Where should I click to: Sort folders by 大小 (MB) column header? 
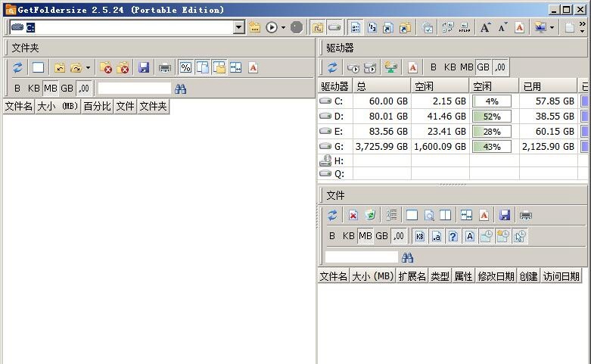click(x=58, y=106)
